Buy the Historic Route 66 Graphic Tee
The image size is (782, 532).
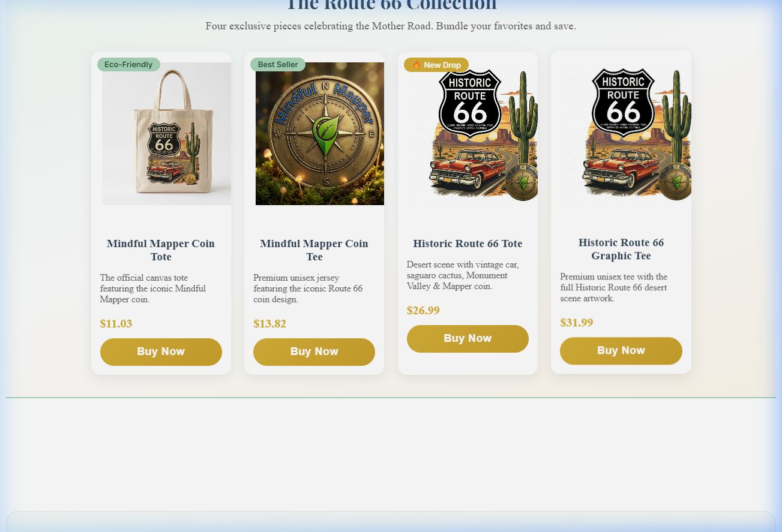coord(621,351)
